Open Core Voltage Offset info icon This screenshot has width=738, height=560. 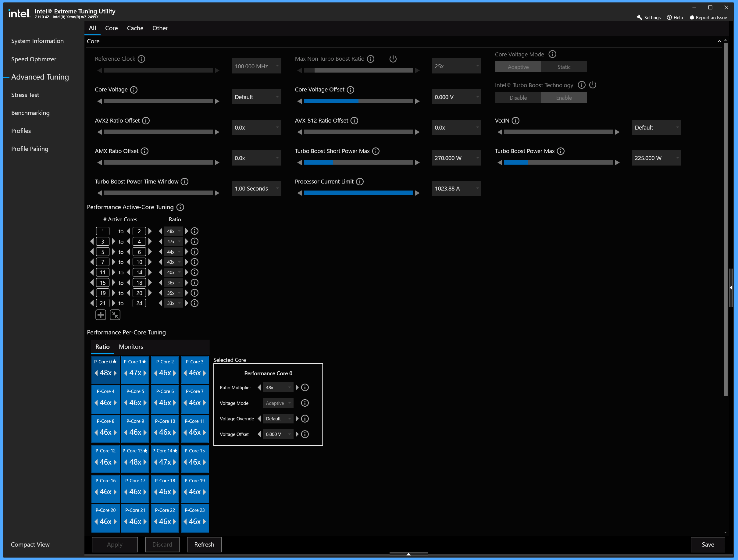(350, 89)
